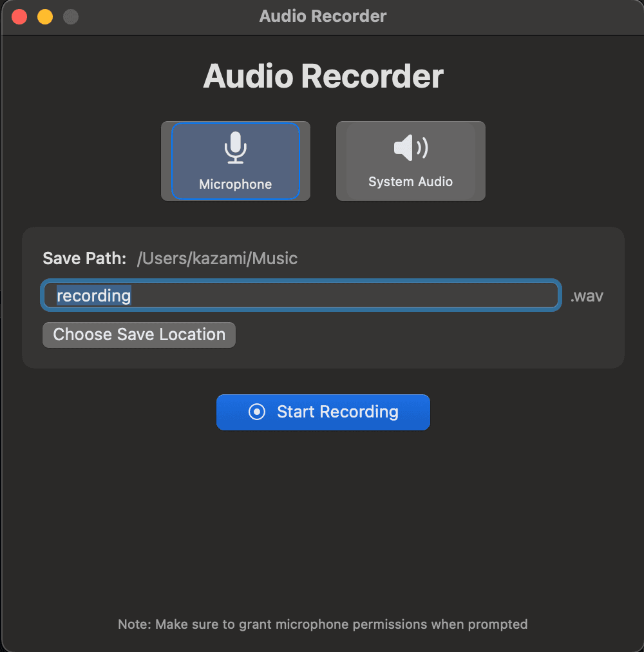The height and width of the screenshot is (652, 644).
Task: Close the Audio Recorder window
Action: point(19,17)
